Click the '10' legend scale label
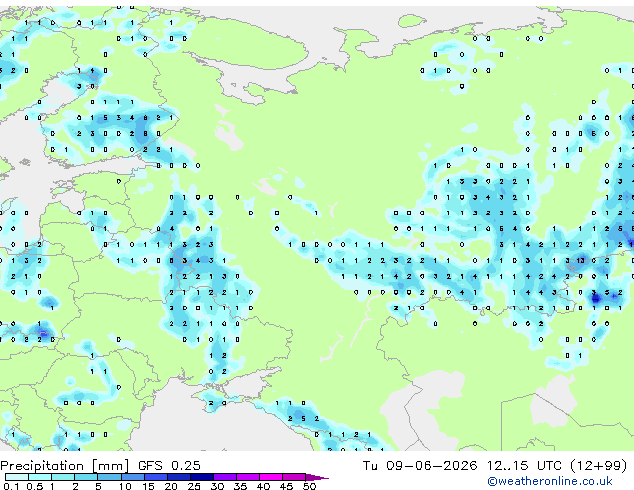Image resolution: width=634 pixels, height=490 pixels. (125, 486)
